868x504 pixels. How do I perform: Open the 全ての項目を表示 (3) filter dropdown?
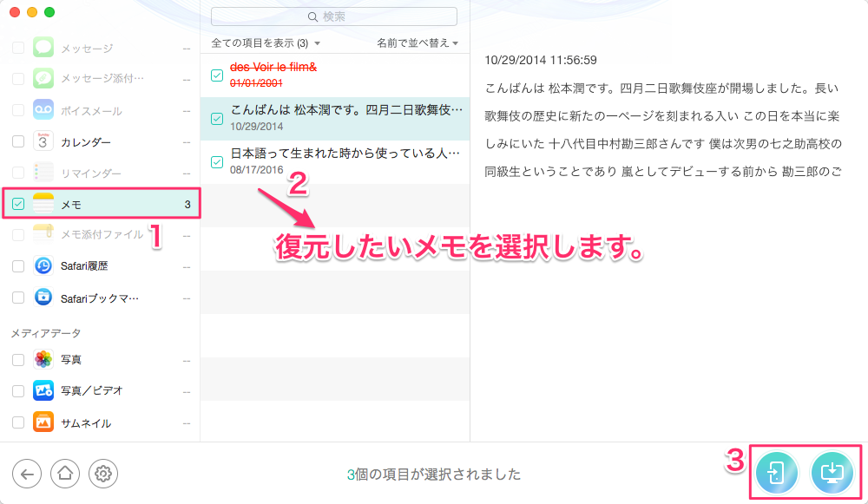[x=266, y=43]
